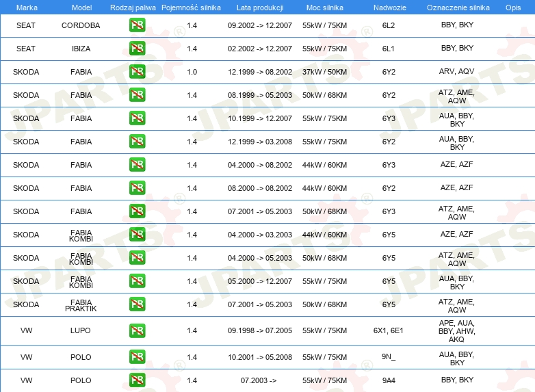This screenshot has height=392, width=535.
Task: Click the Pojemność silnika column header
Action: (191, 8)
